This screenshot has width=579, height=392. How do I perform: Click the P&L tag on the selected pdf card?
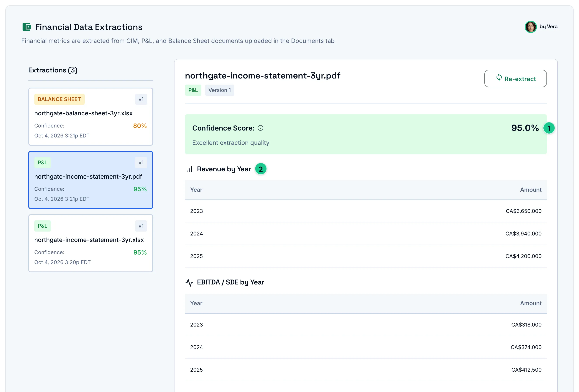(42, 163)
